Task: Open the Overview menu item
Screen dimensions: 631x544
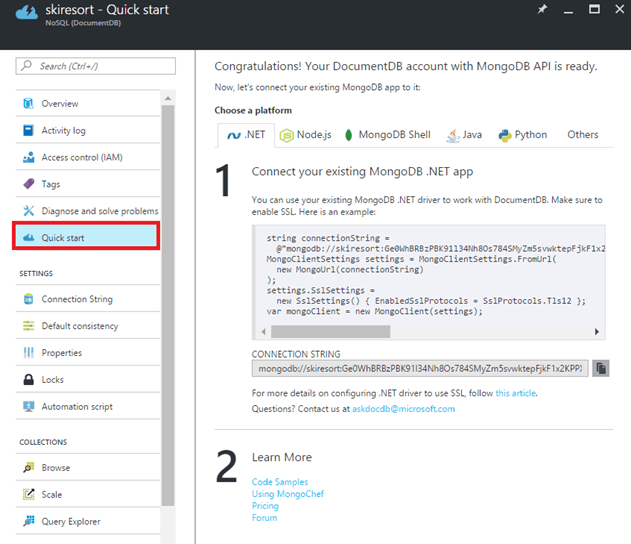Action: click(x=88, y=103)
